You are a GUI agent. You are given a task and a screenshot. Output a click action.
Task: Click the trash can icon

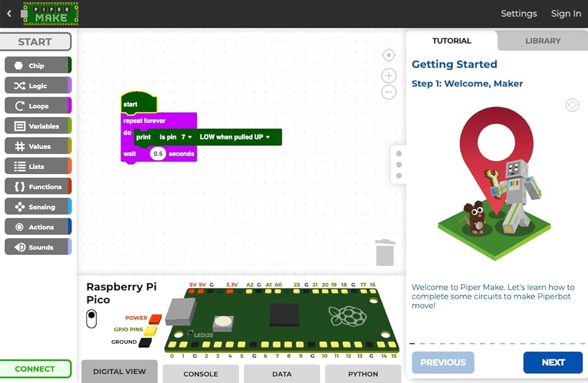(x=385, y=252)
